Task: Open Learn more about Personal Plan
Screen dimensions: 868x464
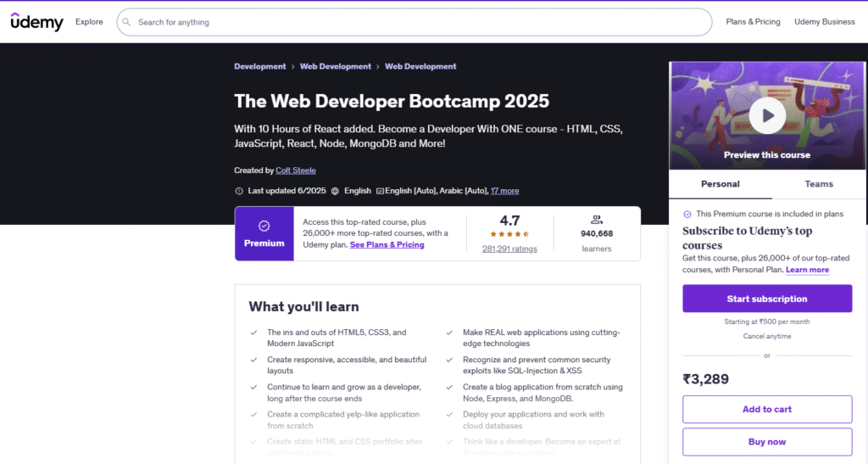Action: pos(807,271)
